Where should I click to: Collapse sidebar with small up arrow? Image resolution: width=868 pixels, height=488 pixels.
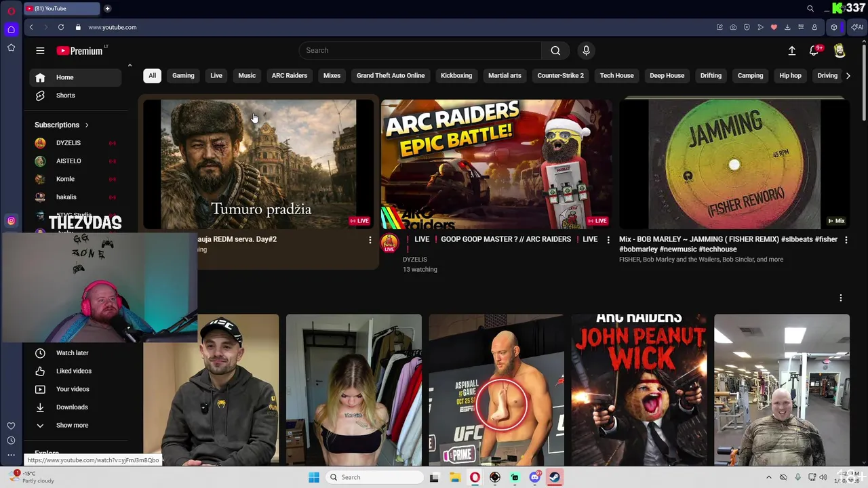130,65
